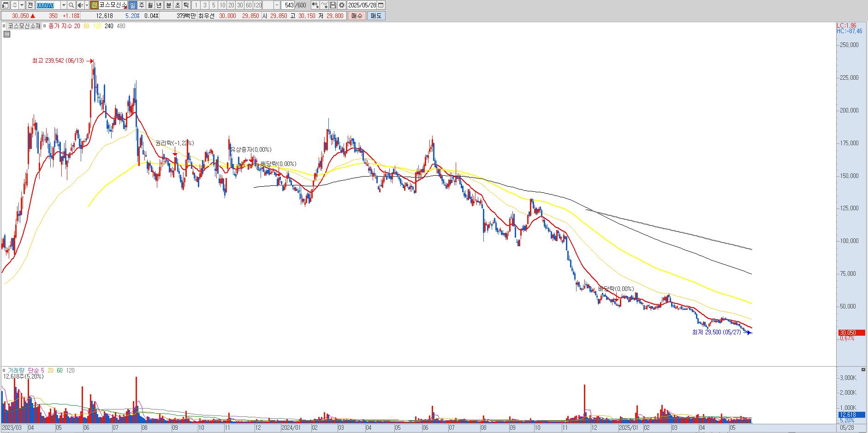
Task: Click the save chart floppy disk icon
Action: (x=333, y=5)
